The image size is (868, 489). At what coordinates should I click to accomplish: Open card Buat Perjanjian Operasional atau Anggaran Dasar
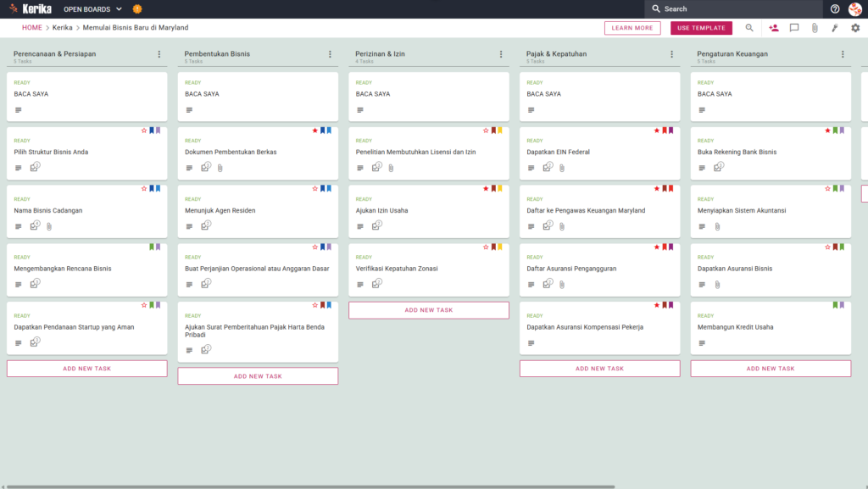[x=258, y=270]
